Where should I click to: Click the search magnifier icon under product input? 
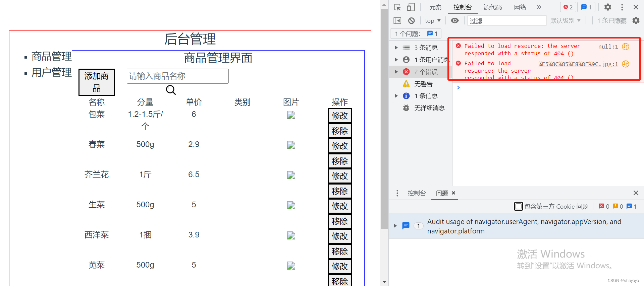(171, 90)
